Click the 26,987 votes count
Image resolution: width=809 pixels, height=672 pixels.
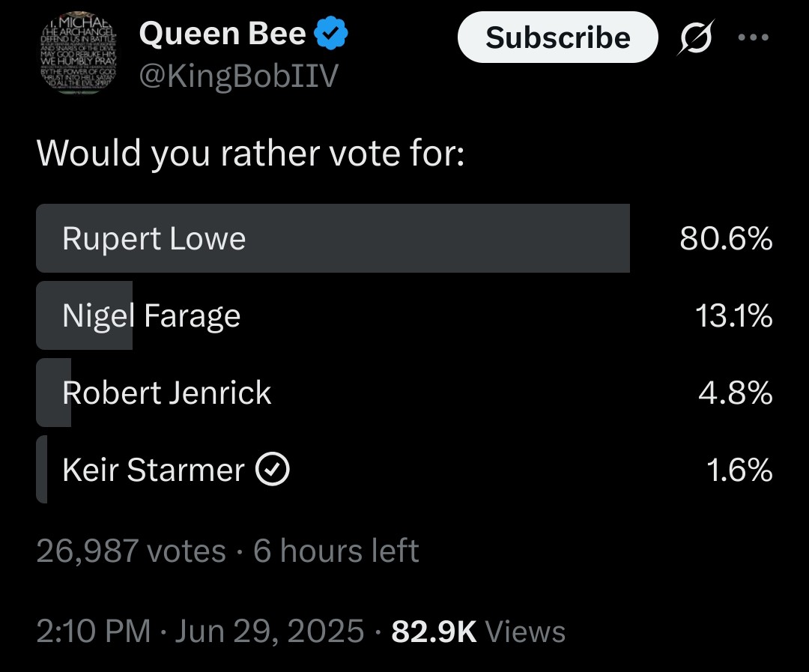coord(131,550)
